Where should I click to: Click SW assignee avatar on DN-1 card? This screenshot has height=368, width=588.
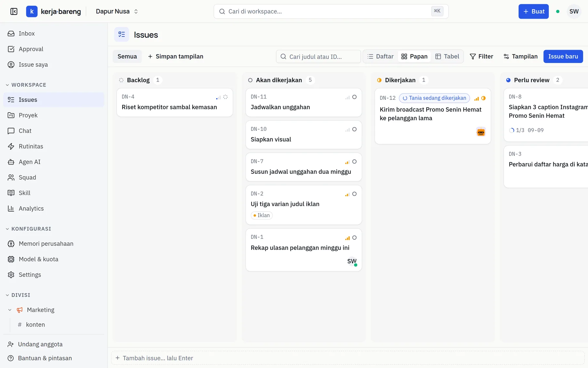pos(352,261)
